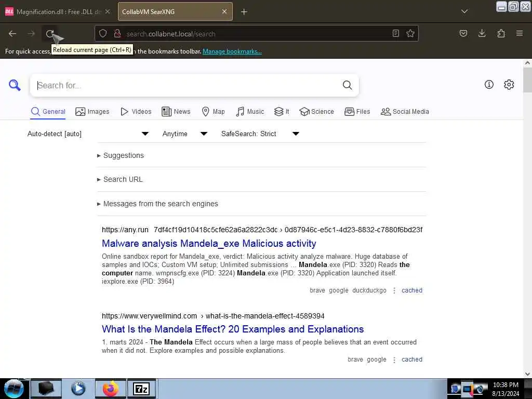Open Save to Pocket icon
This screenshot has width=532, height=399.
coord(463,33)
